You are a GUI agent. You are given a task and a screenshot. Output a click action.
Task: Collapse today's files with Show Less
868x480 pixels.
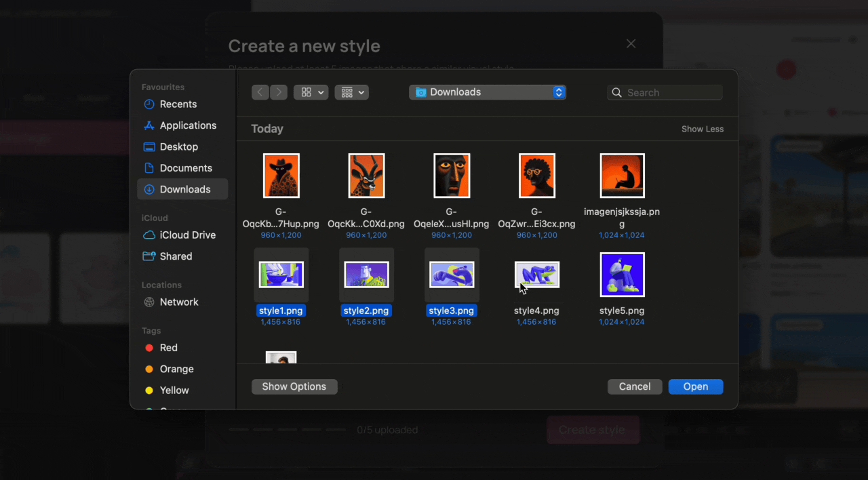pos(703,128)
